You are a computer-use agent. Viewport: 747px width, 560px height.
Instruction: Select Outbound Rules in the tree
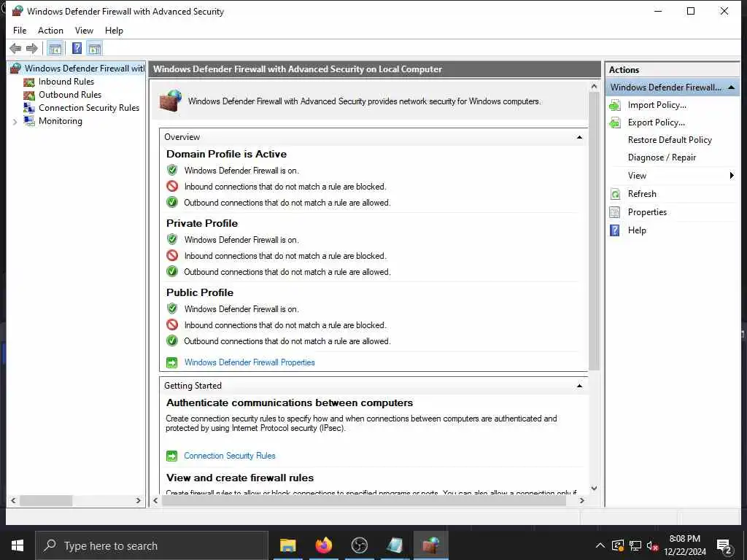(x=70, y=95)
